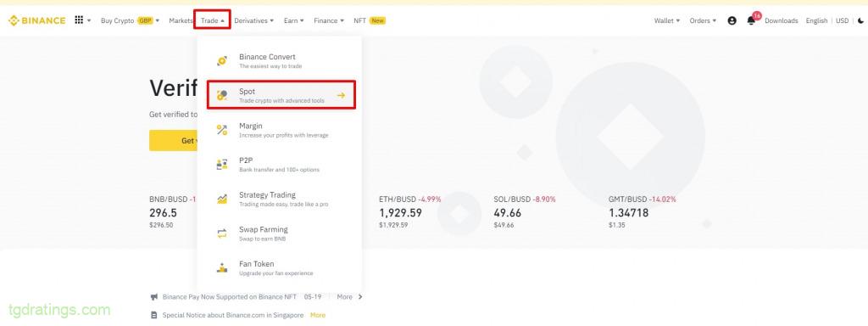The image size is (868, 326).
Task: Select Fan Token menu entry
Action: click(280, 267)
